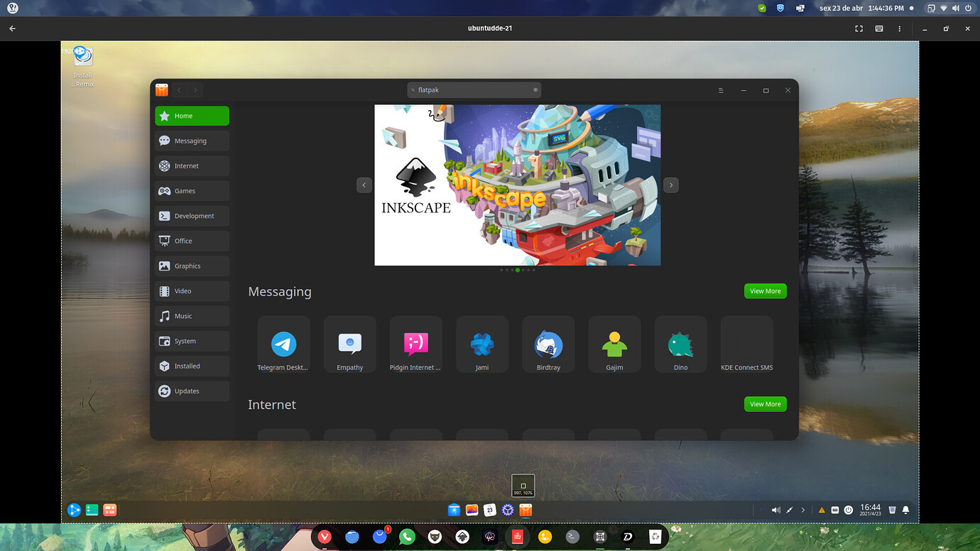Click View More for Internet
This screenshot has height=551, width=980.
[x=766, y=404]
